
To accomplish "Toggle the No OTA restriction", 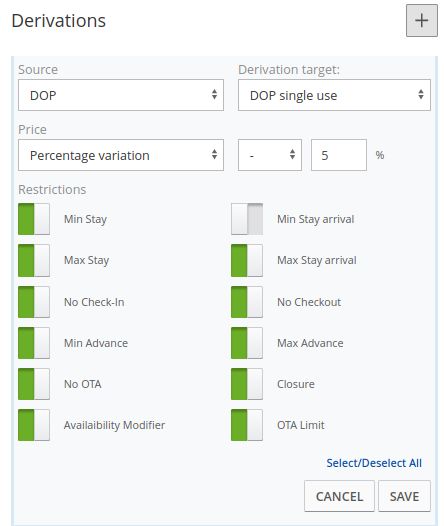I will click(x=34, y=384).
